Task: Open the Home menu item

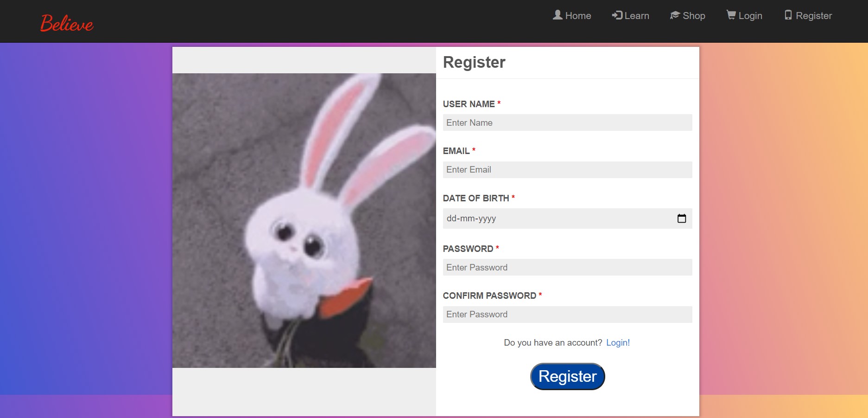Action: coord(578,16)
